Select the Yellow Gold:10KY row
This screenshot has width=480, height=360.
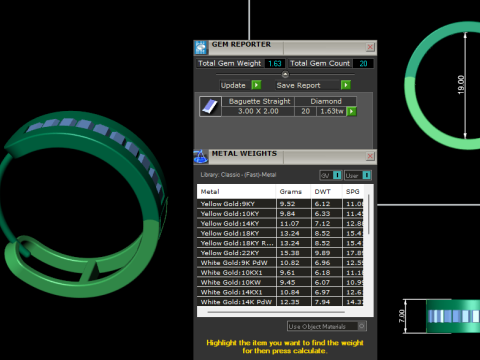coord(280,214)
